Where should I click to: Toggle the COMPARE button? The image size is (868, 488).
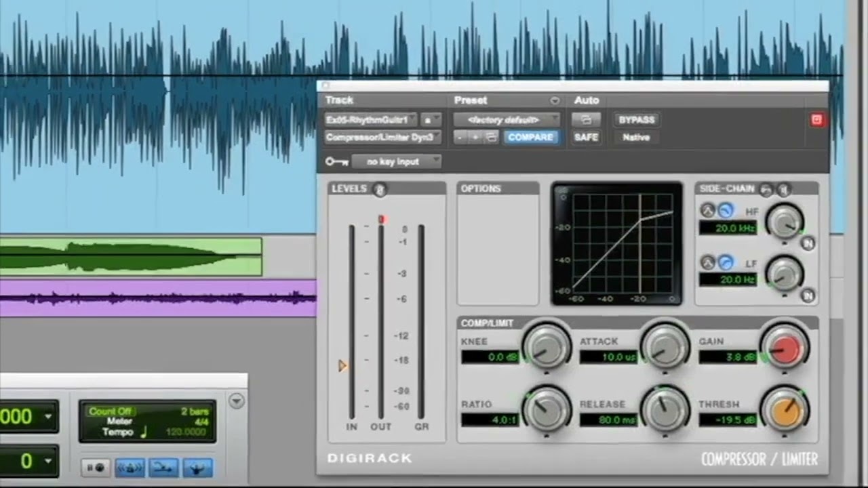pos(530,138)
